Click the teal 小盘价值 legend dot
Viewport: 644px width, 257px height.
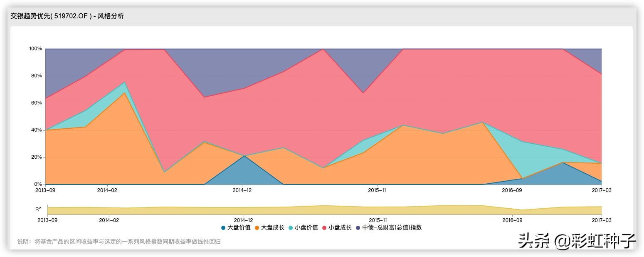pyautogui.click(x=291, y=228)
